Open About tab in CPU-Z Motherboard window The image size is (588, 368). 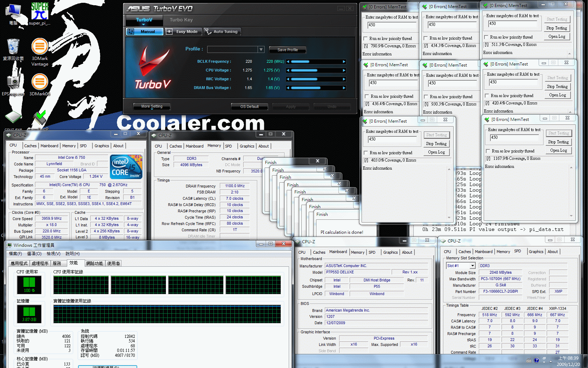click(x=407, y=252)
